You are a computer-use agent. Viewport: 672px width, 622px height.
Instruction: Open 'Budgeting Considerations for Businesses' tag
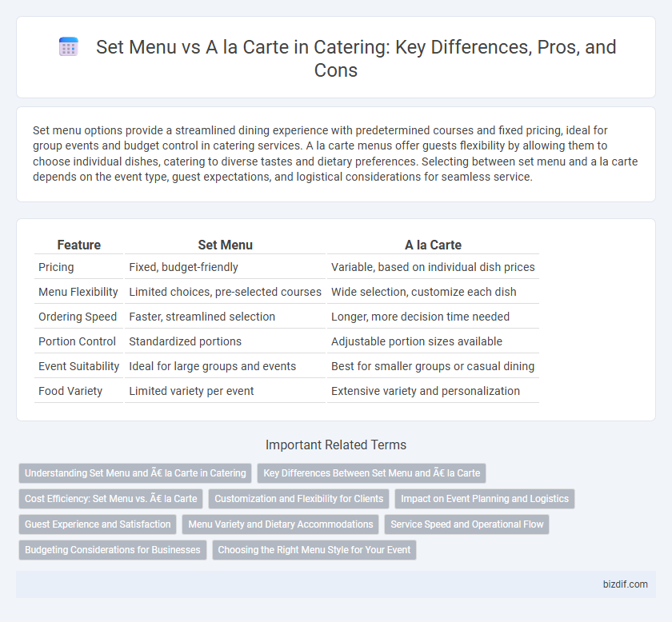113,549
